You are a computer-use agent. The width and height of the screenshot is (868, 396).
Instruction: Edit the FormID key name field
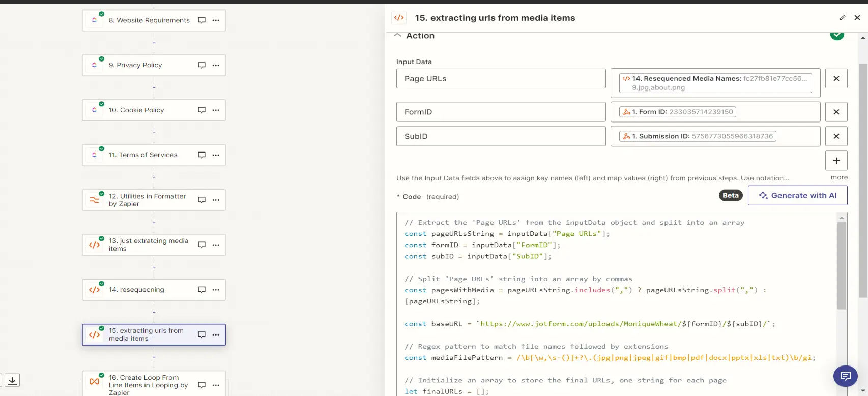pos(501,112)
